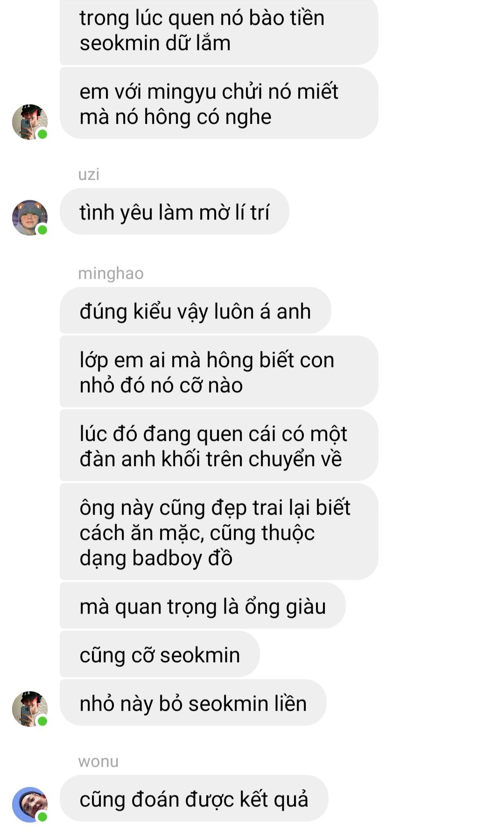Viewport: 504px width, 840px height.
Task: Select the message mentioning 'đàn anh khối trên chuyển về'
Action: click(219, 445)
